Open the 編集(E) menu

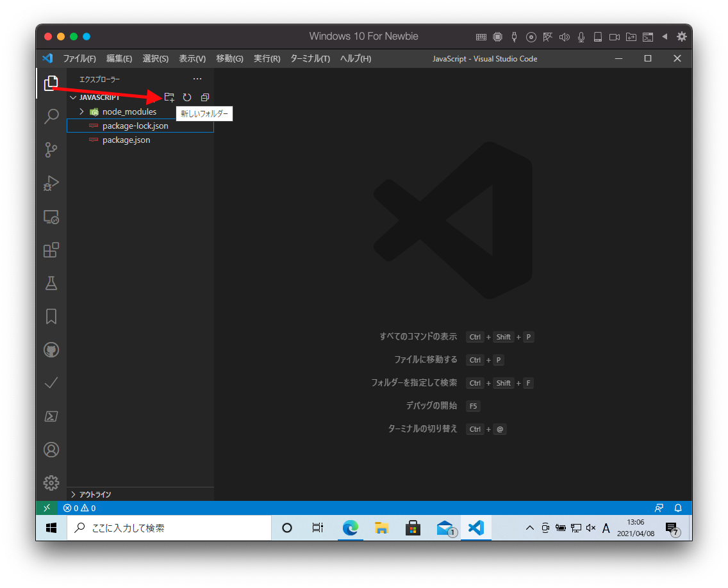119,58
